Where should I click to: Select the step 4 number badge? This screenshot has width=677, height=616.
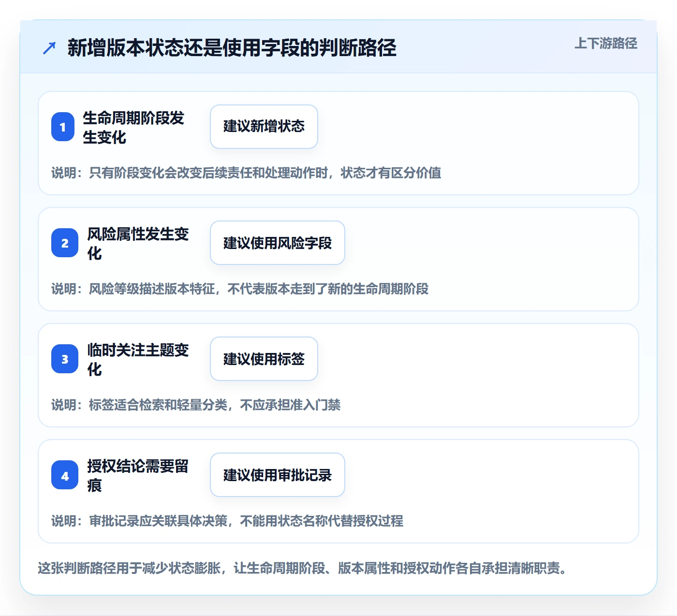point(65,475)
